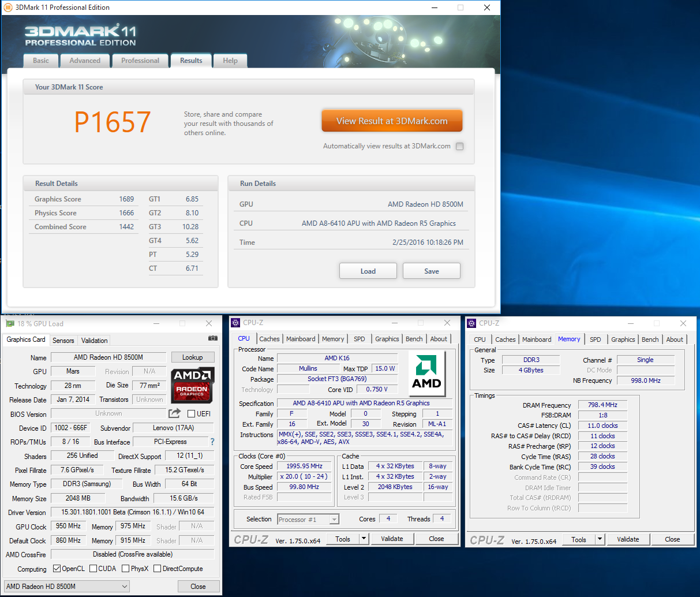Image resolution: width=700 pixels, height=597 pixels.
Task: Select the Graphics Card tab in GPU-Z
Action: click(26, 339)
